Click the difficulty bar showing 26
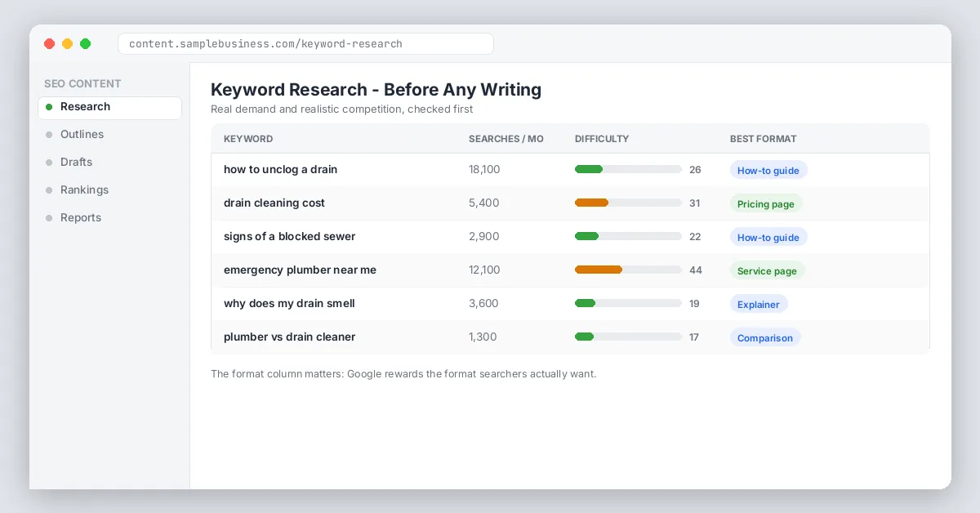 tap(628, 170)
